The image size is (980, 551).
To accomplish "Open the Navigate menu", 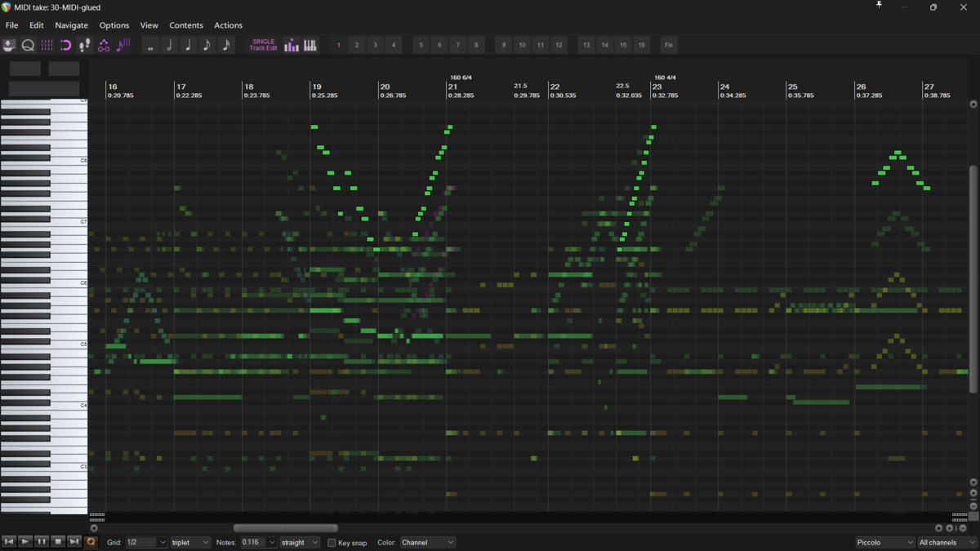I will pos(71,25).
